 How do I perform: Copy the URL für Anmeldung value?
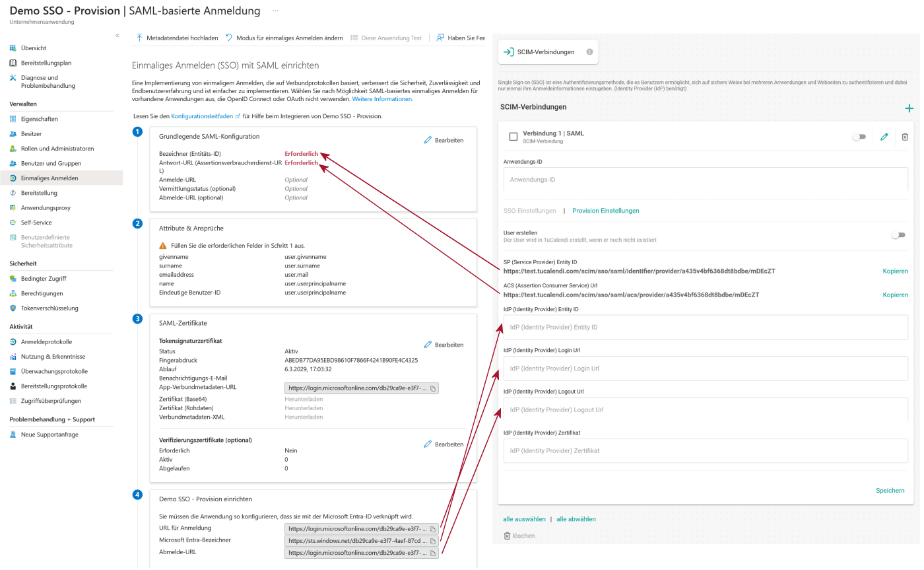(x=433, y=529)
